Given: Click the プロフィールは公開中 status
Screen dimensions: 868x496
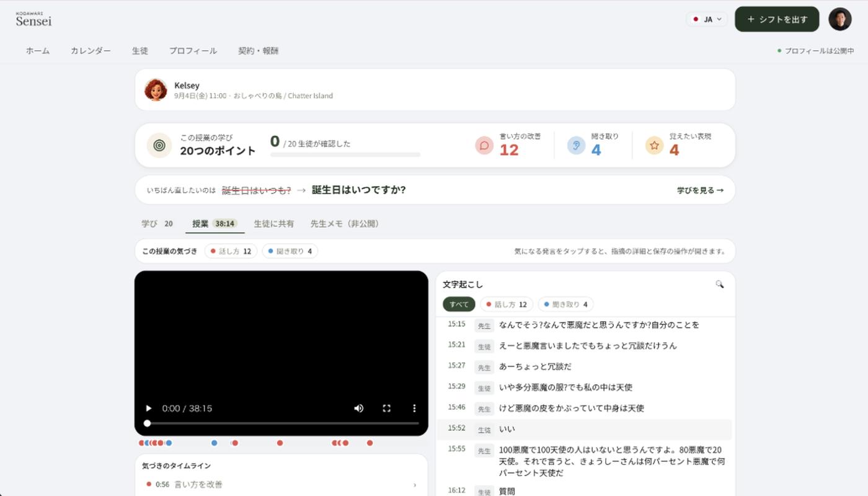Looking at the screenshot, I should coord(815,51).
